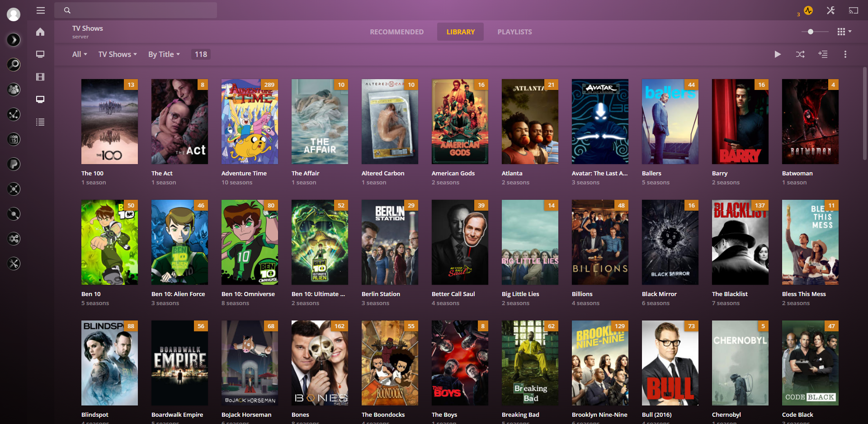Open the crossed tools icon in left bar
This screenshot has width=868, height=424.
coord(14,264)
